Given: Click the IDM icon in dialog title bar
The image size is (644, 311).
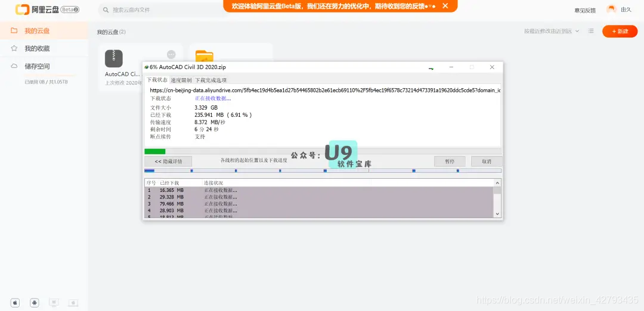Looking at the screenshot, I should click(x=146, y=67).
